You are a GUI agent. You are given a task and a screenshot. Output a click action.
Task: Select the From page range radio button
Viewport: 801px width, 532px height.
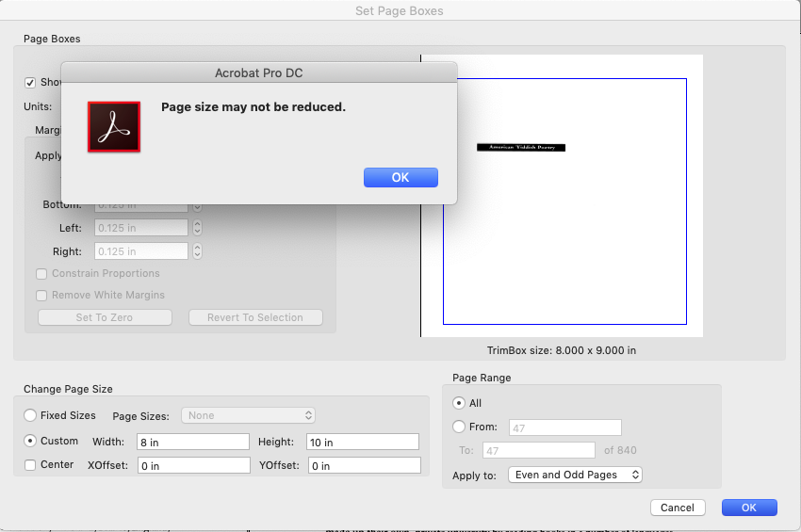[459, 427]
